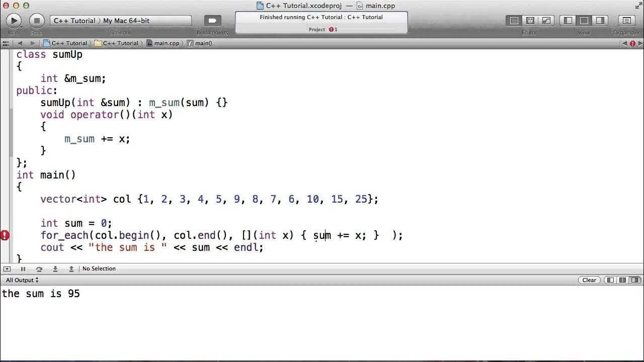Show both variables and console views

pos(622,280)
